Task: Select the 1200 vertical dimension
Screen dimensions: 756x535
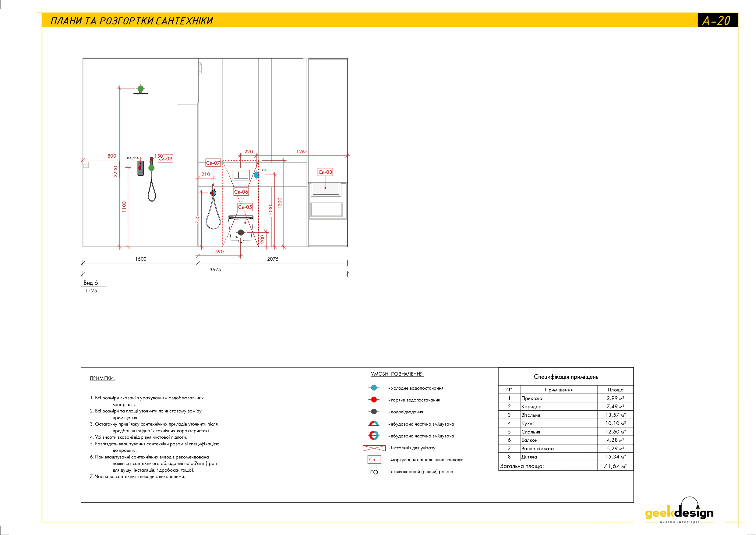Action: point(280,203)
